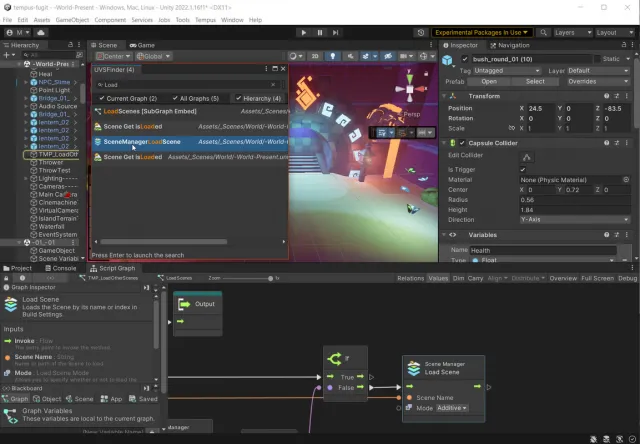
Task: Click the UVSFinder search input
Action: 186,84
